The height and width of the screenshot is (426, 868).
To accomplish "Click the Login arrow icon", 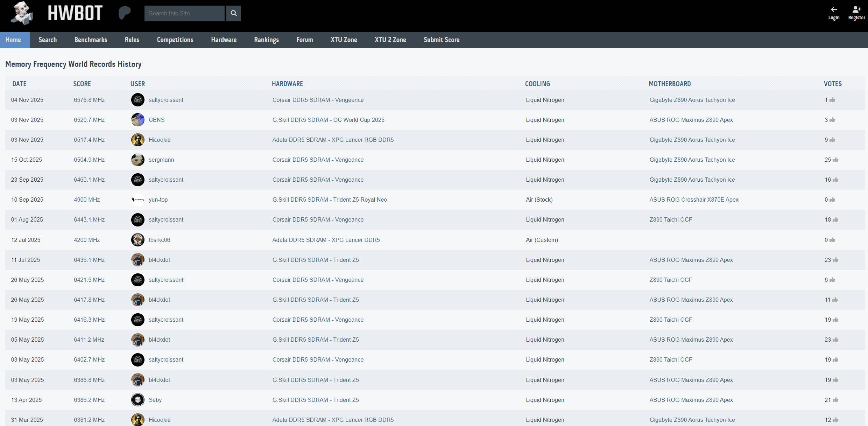I will [834, 9].
